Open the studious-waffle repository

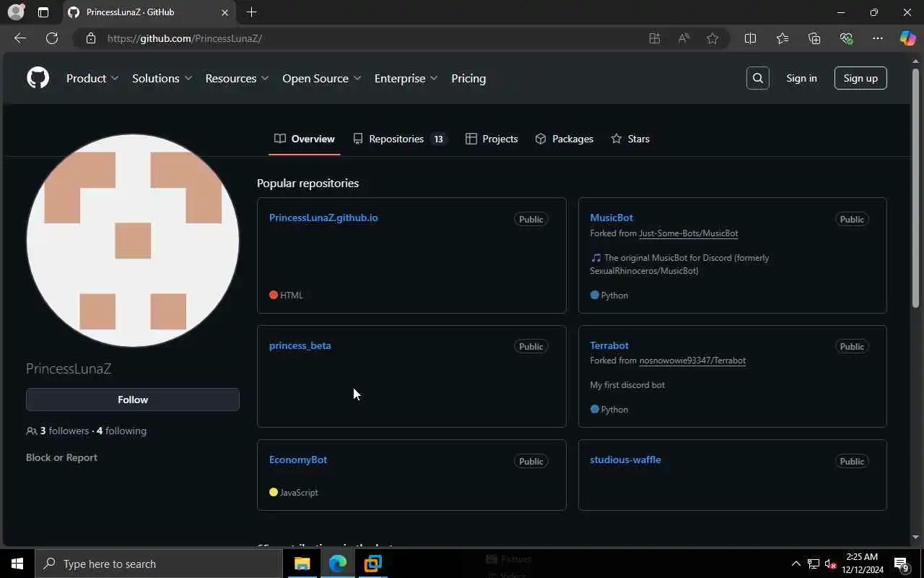click(625, 460)
